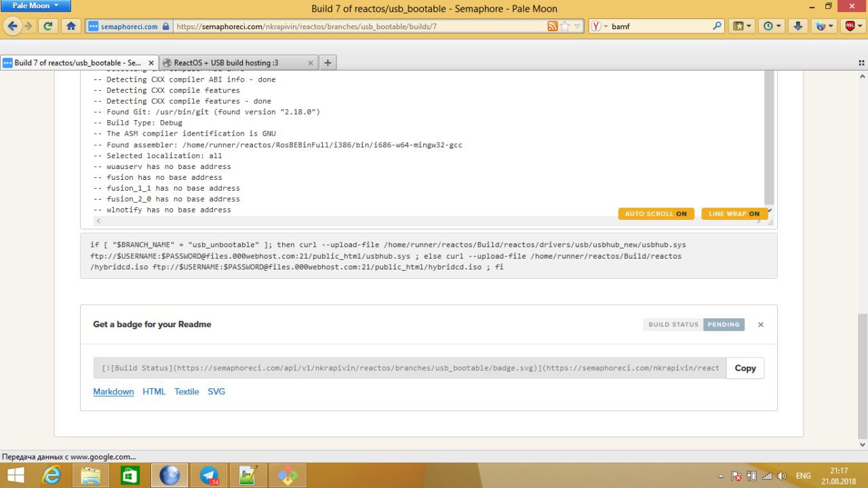Select the HTML badge format link
This screenshot has height=488, width=868.
click(x=154, y=392)
